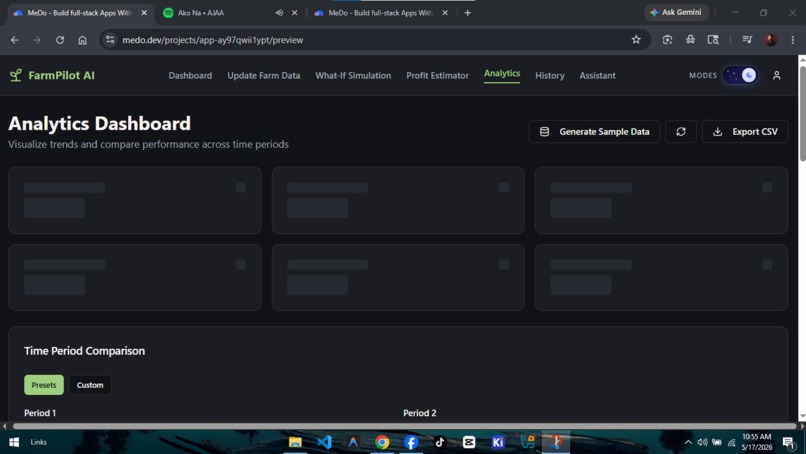This screenshot has width=806, height=454.
Task: Click the taskbar clock showing 10:55 AM
Action: coord(757,442)
